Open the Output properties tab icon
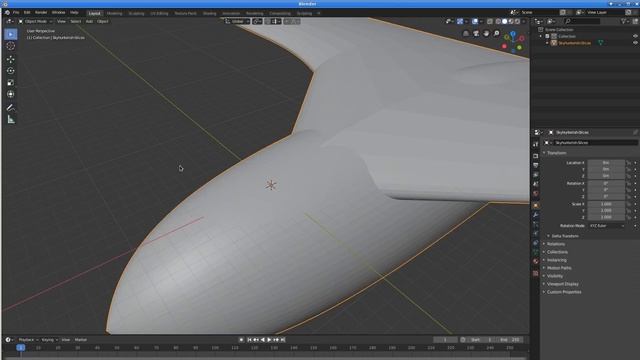Screen dimensions: 640x360 pos(536,165)
